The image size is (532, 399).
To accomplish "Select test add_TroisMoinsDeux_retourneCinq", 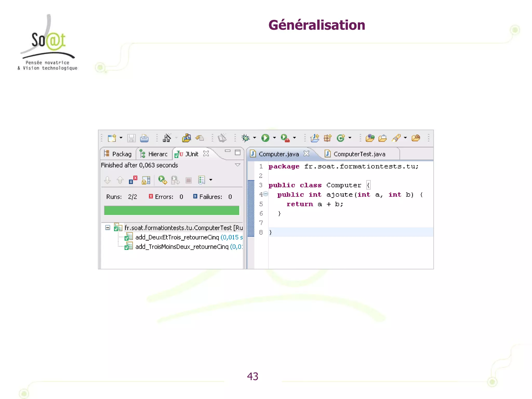I will [x=182, y=247].
